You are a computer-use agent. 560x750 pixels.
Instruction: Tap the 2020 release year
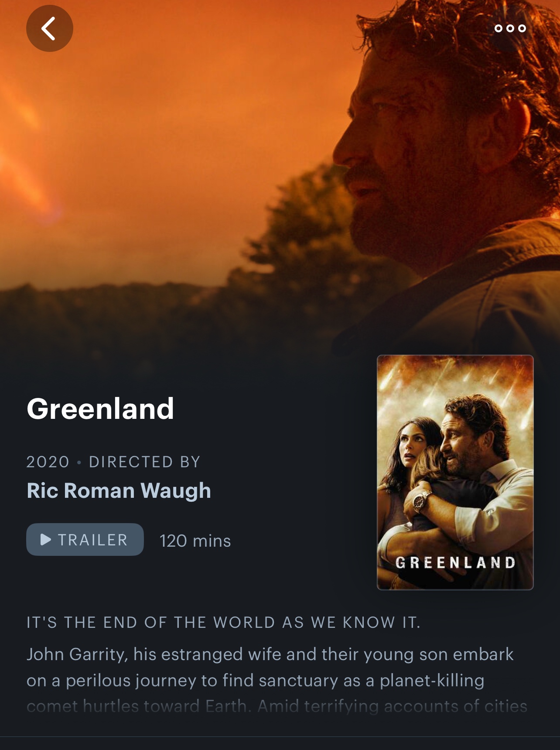[48, 462]
